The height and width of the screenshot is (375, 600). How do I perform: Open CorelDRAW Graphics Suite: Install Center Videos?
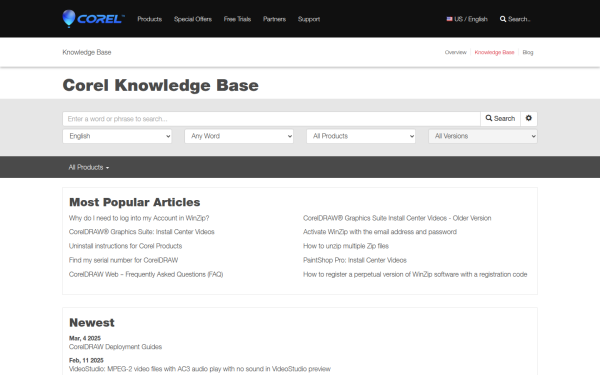coord(142,232)
